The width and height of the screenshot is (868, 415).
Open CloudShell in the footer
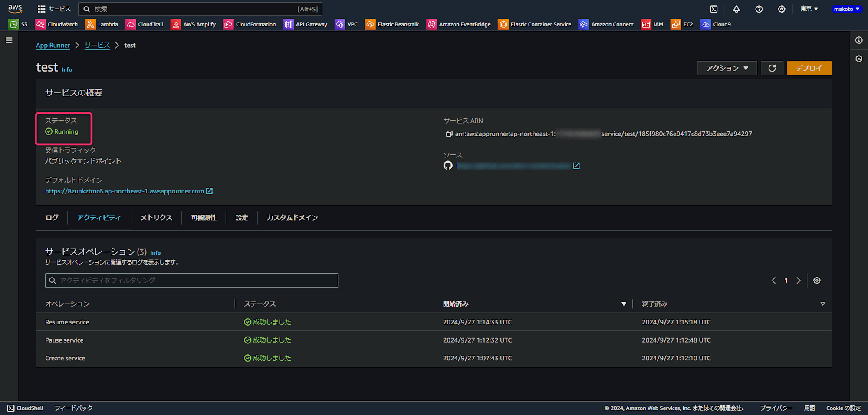point(26,408)
